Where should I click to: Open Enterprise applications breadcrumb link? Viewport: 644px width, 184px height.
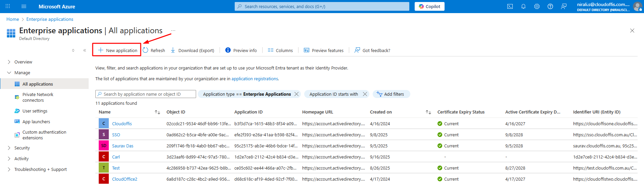[x=50, y=19]
